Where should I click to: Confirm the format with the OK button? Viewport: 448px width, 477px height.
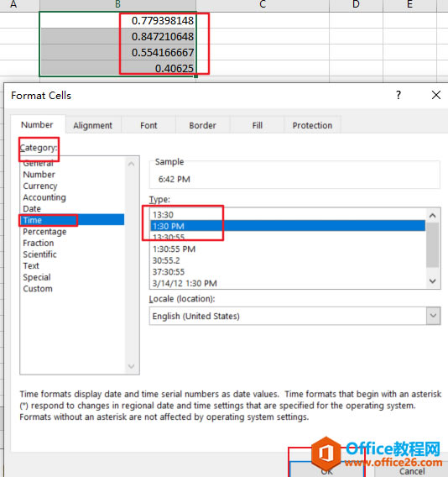tap(326, 470)
